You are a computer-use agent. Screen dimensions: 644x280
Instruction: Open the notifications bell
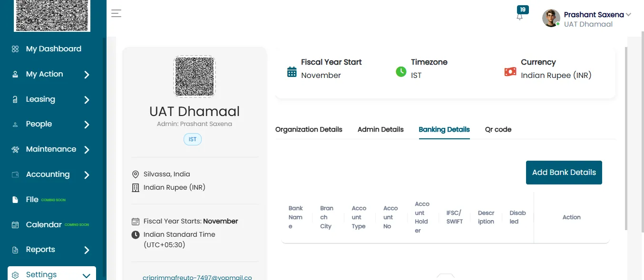519,17
